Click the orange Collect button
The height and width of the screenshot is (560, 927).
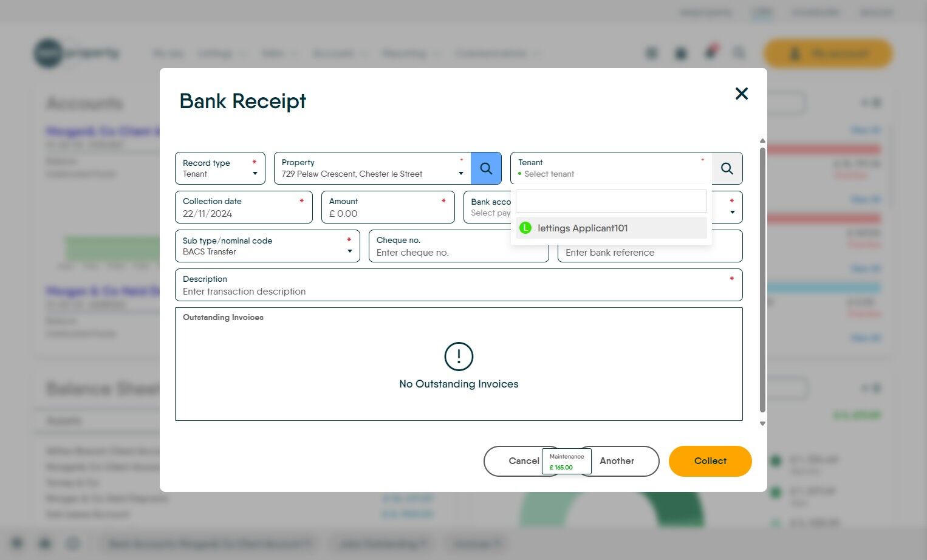(710, 461)
